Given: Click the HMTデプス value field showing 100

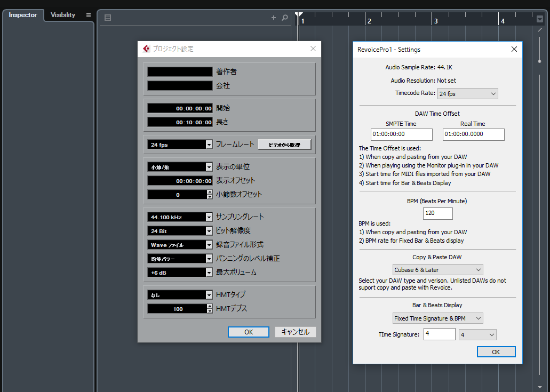Looking at the screenshot, I should 177,309.
